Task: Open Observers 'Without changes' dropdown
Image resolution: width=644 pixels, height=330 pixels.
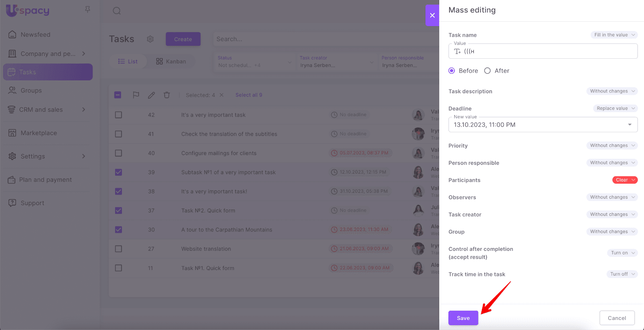Action: [x=612, y=197]
